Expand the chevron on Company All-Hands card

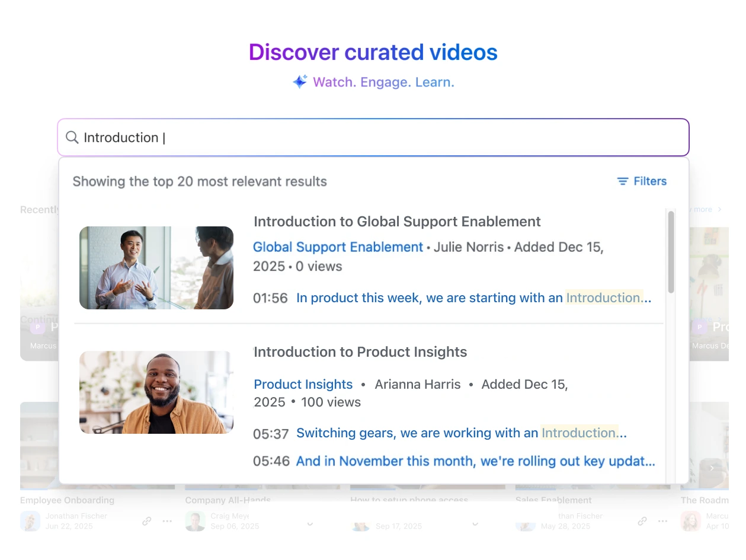[309, 524]
